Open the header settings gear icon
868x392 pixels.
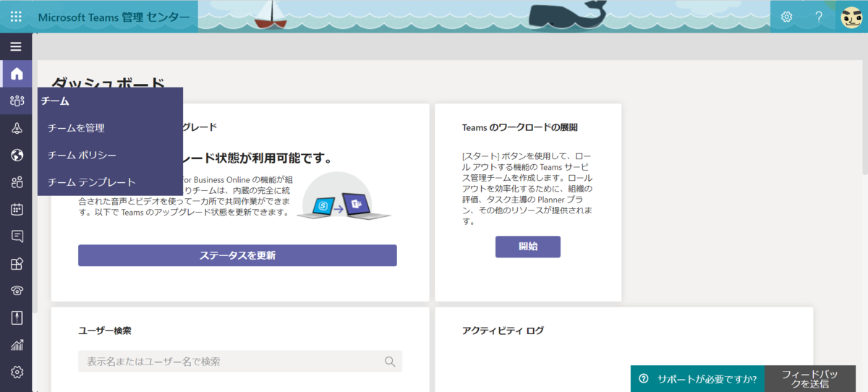pyautogui.click(x=787, y=16)
